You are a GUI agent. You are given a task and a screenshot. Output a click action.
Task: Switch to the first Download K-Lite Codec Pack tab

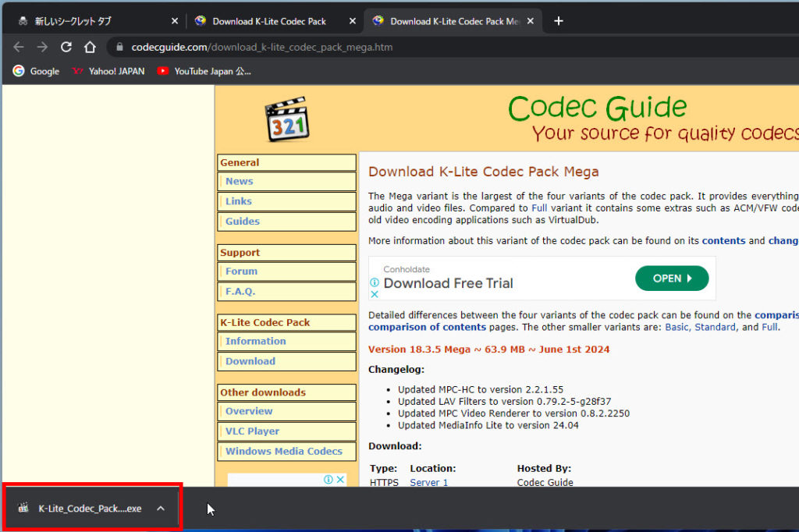tap(269, 21)
